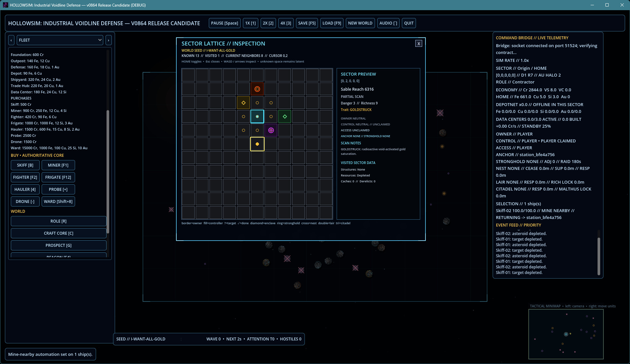Select the orange stronghold ring sector cell
The height and width of the screenshot is (364, 630).
click(257, 89)
